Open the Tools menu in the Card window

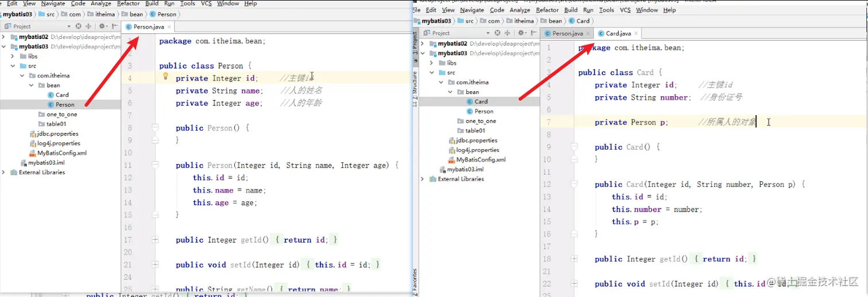click(x=606, y=10)
